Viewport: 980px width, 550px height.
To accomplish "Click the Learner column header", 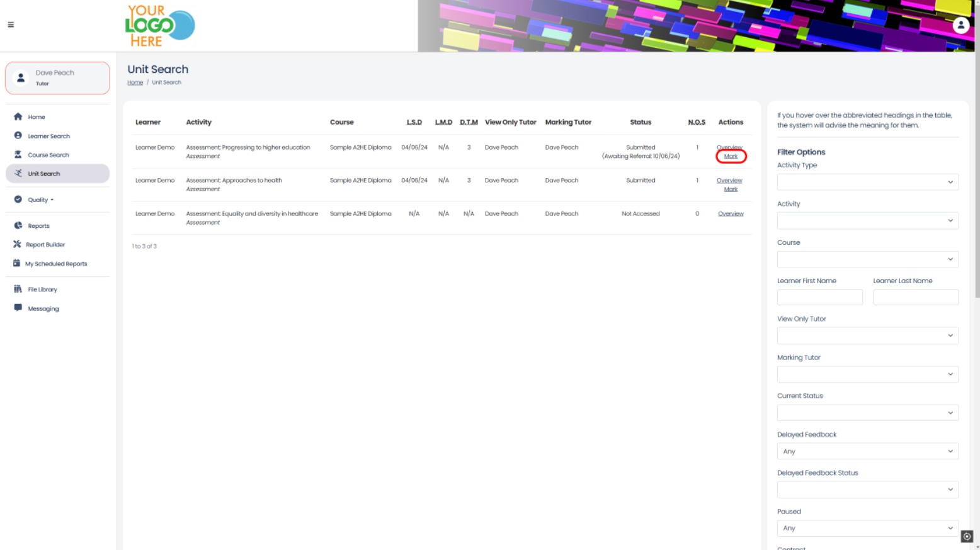I will point(148,122).
